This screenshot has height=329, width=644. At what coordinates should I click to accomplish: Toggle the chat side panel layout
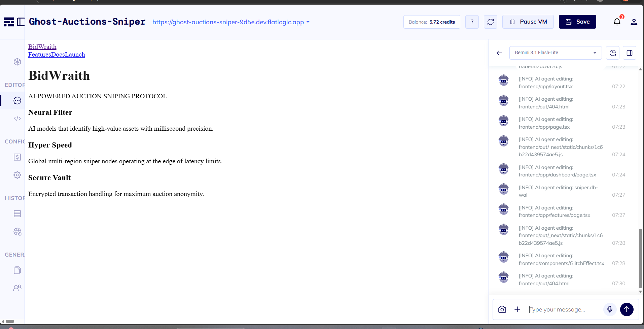point(630,53)
